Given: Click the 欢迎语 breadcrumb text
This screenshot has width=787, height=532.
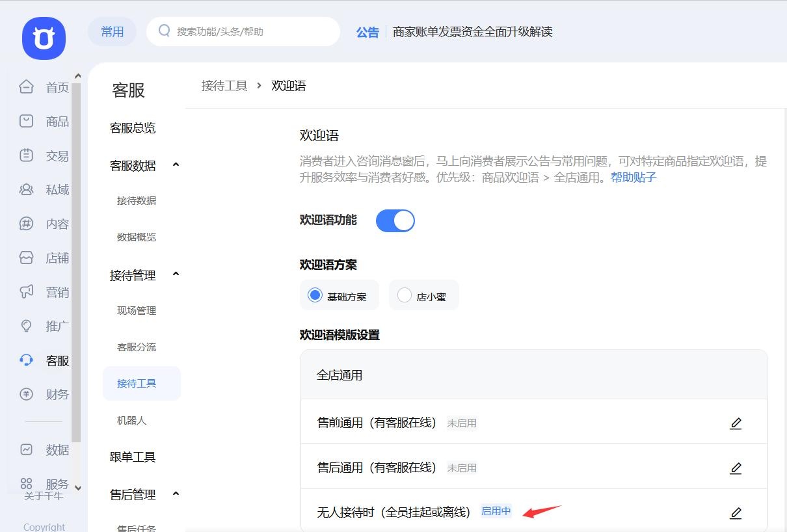Looking at the screenshot, I should coord(289,86).
